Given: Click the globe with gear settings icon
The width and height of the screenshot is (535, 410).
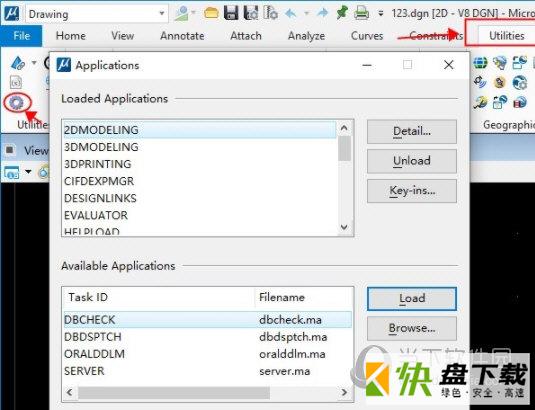Looking at the screenshot, I should [520, 83].
